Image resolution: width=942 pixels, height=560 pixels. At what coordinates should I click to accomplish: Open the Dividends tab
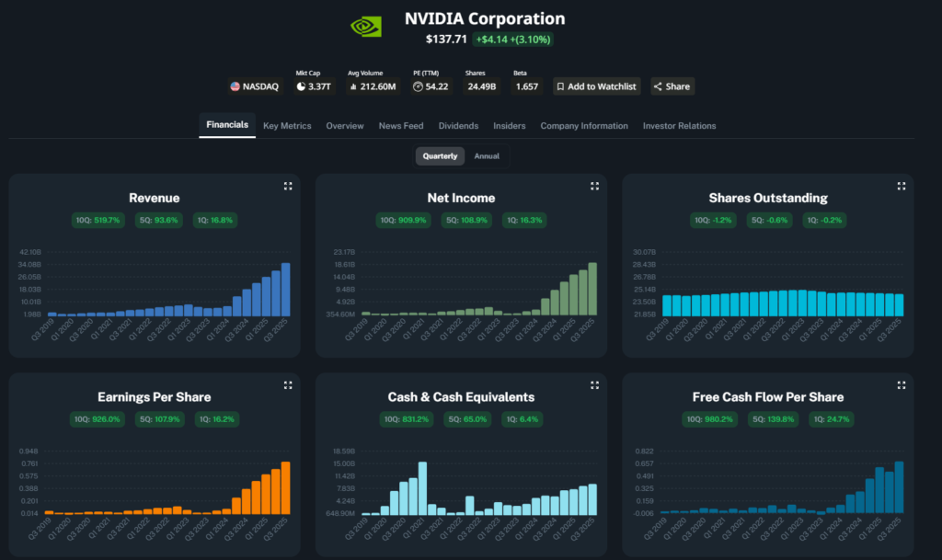click(458, 126)
